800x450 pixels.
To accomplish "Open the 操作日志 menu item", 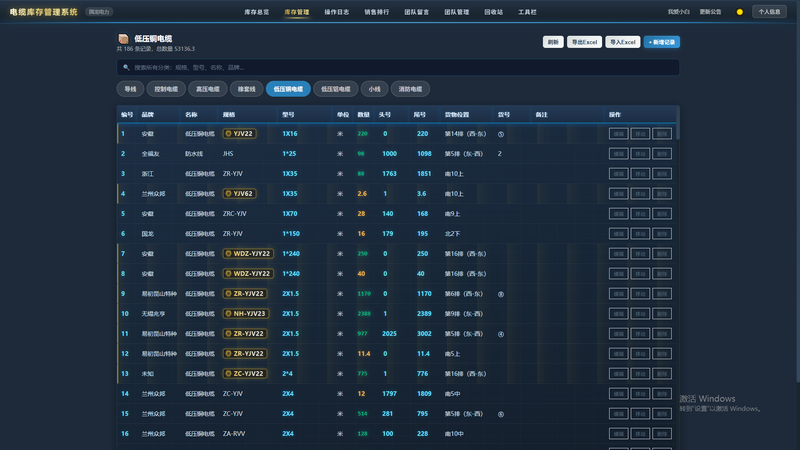I will (x=337, y=12).
